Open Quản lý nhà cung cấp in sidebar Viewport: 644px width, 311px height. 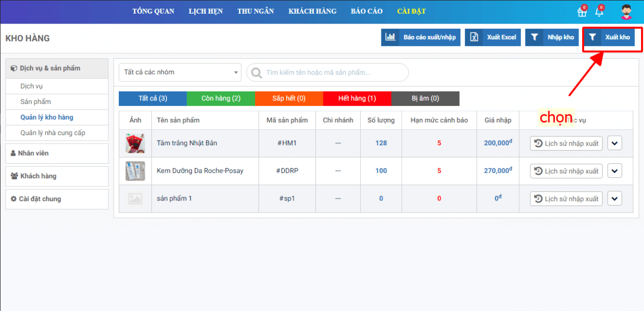pos(53,133)
